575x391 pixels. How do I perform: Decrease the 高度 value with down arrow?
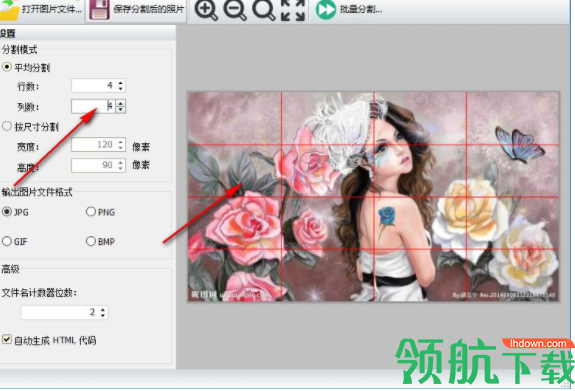point(121,168)
